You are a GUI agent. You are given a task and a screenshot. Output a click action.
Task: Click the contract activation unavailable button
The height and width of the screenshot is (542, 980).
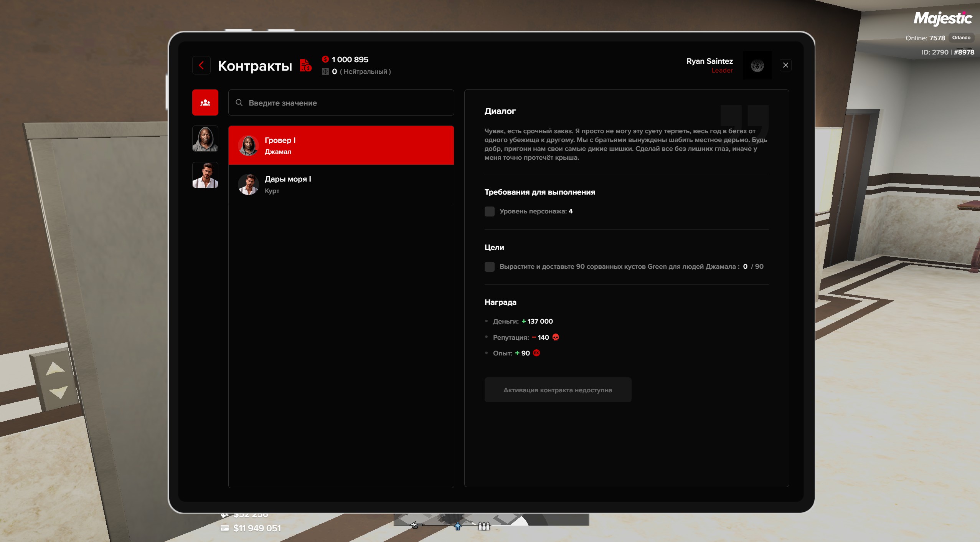point(558,390)
